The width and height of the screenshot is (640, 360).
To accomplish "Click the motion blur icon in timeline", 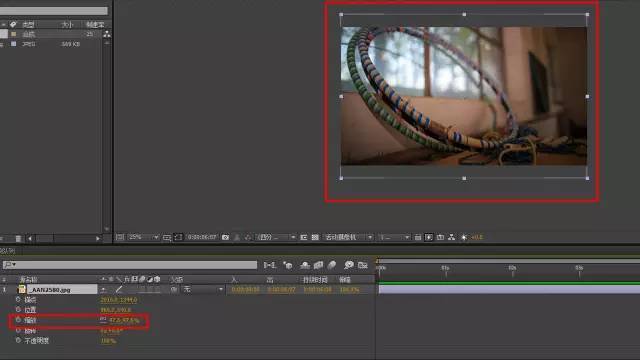I will [332, 265].
